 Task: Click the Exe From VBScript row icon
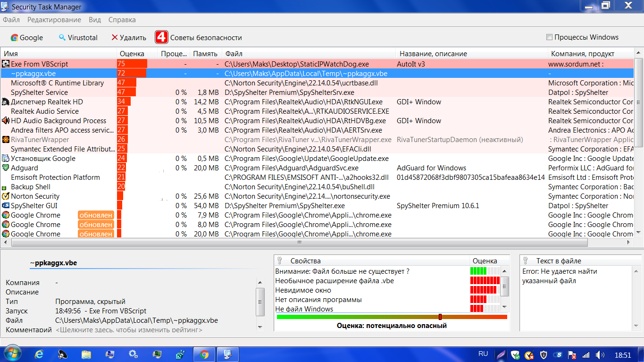point(6,64)
